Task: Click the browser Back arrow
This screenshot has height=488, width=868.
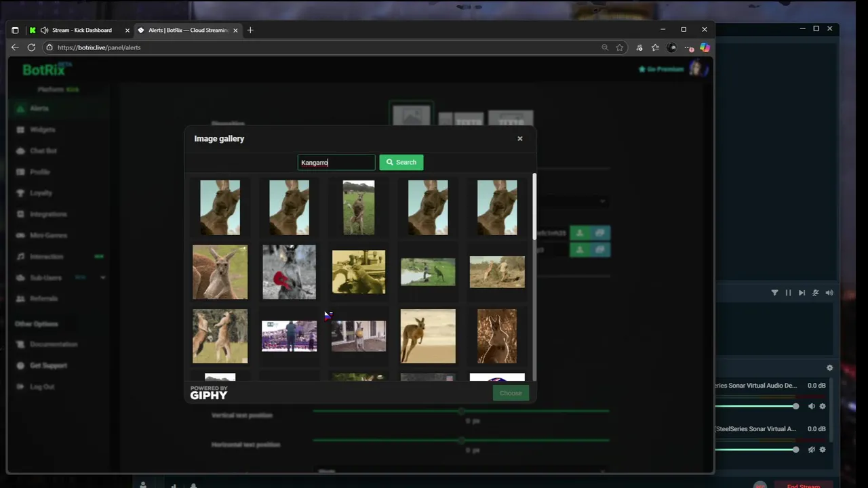Action: pos(15,47)
